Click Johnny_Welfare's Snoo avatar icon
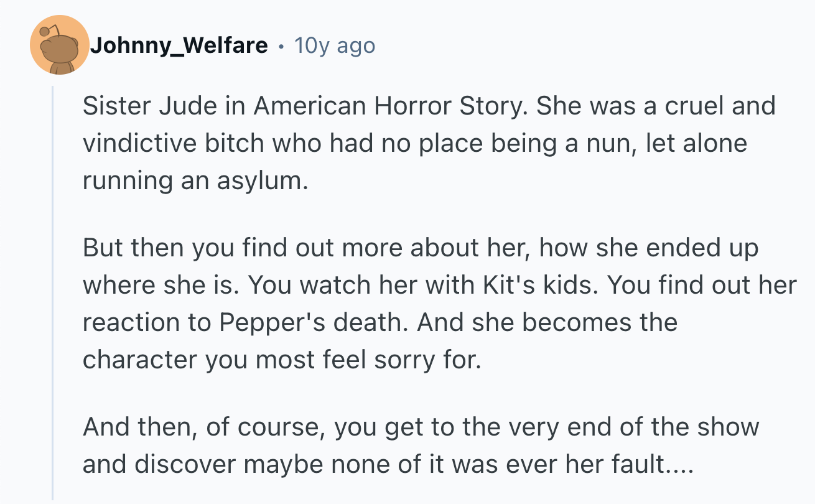The width and height of the screenshot is (815, 504). coord(60,46)
